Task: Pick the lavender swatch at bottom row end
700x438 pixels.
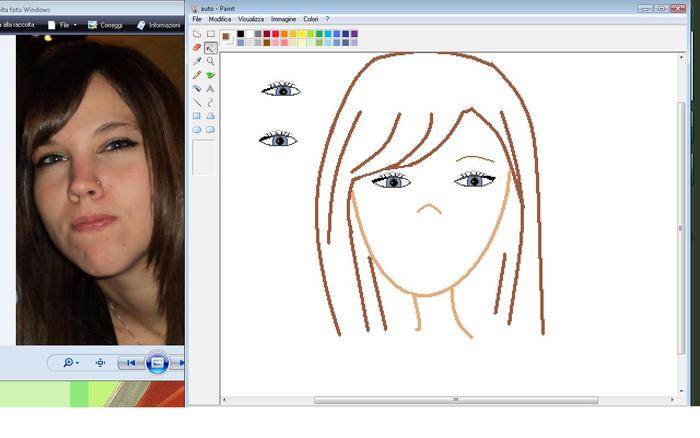Action: (x=354, y=42)
